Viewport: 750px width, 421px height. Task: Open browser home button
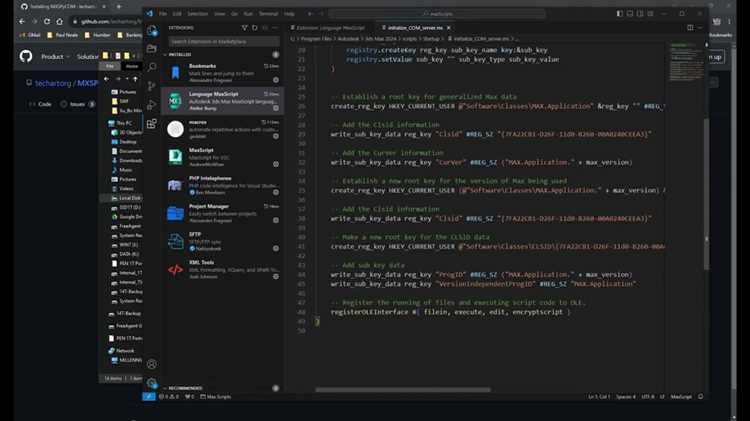[x=59, y=22]
